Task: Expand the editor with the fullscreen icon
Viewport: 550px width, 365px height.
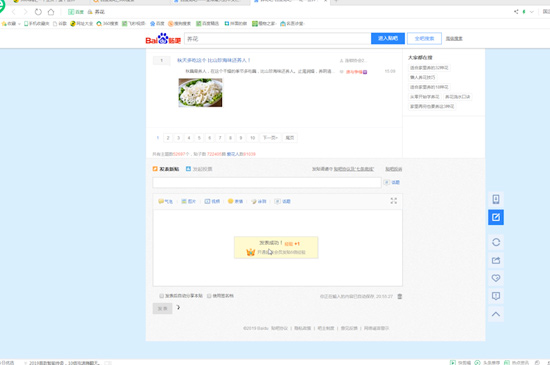Action: [394, 201]
